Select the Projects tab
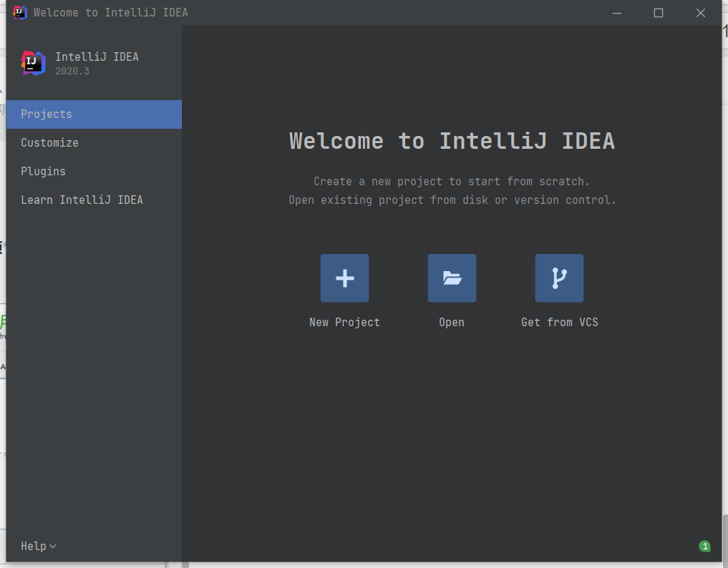Image resolution: width=728 pixels, height=568 pixels. (94, 114)
